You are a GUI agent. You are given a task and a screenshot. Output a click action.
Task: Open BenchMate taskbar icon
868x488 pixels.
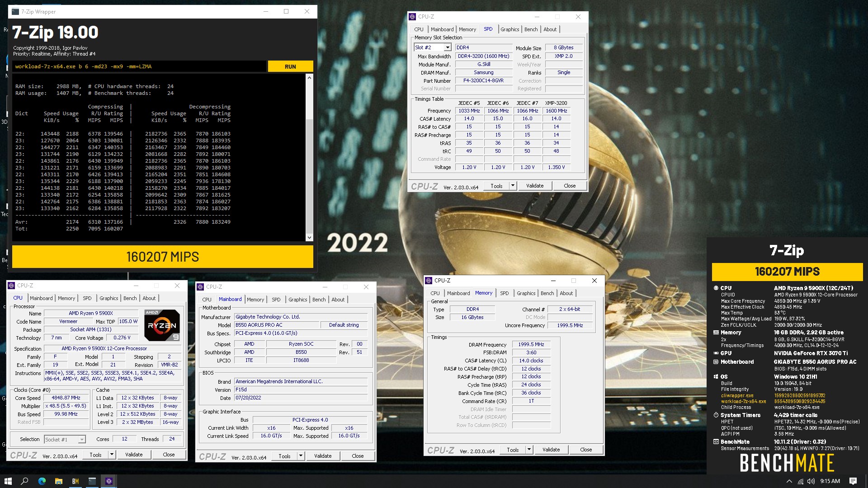(75, 481)
